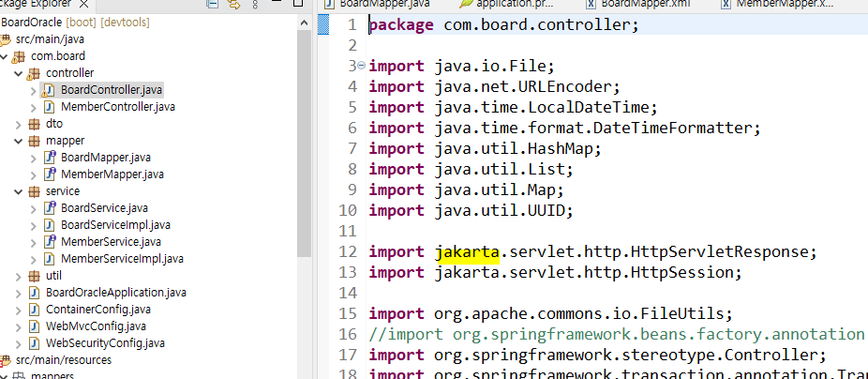Expand the util package
868x379 pixels.
point(19,276)
